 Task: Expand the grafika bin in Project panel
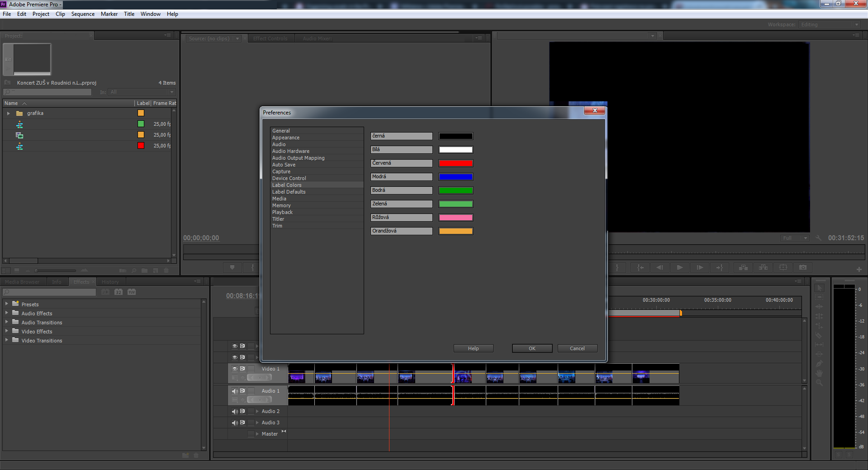8,114
